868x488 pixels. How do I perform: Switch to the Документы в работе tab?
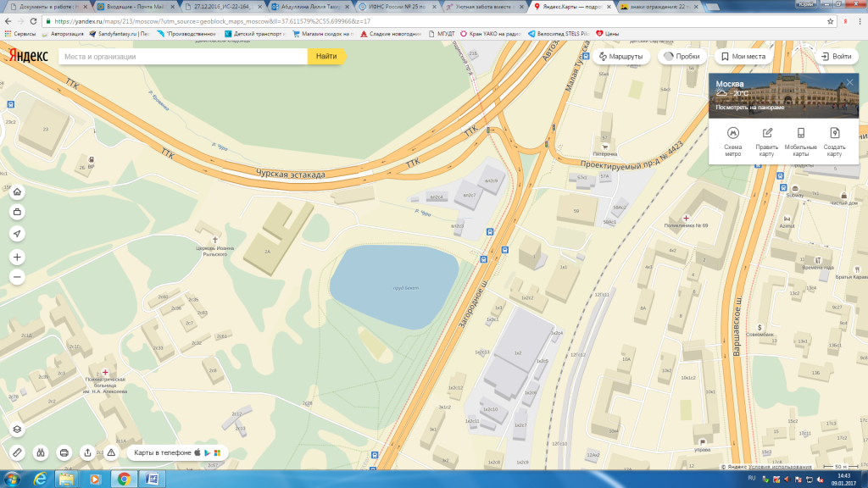47,7
